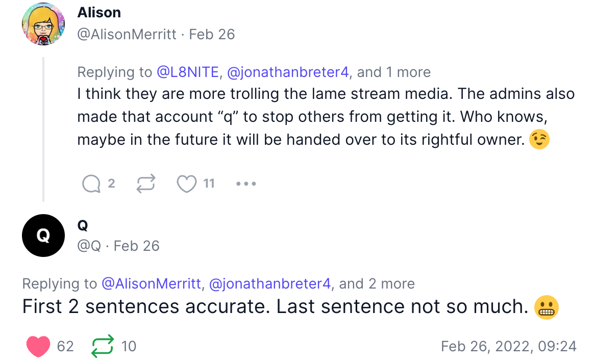Click the black Q profile avatar
The height and width of the screenshot is (364, 594).
tap(43, 235)
